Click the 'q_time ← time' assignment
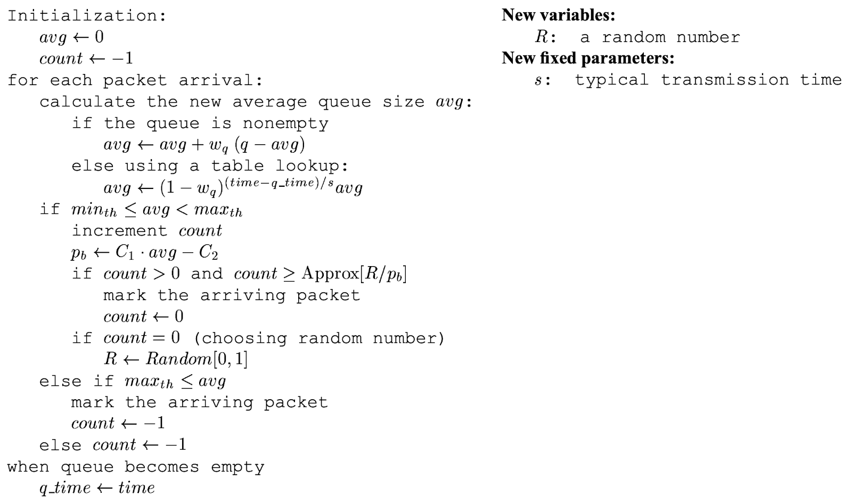This screenshot has height=504, width=852. click(x=97, y=488)
